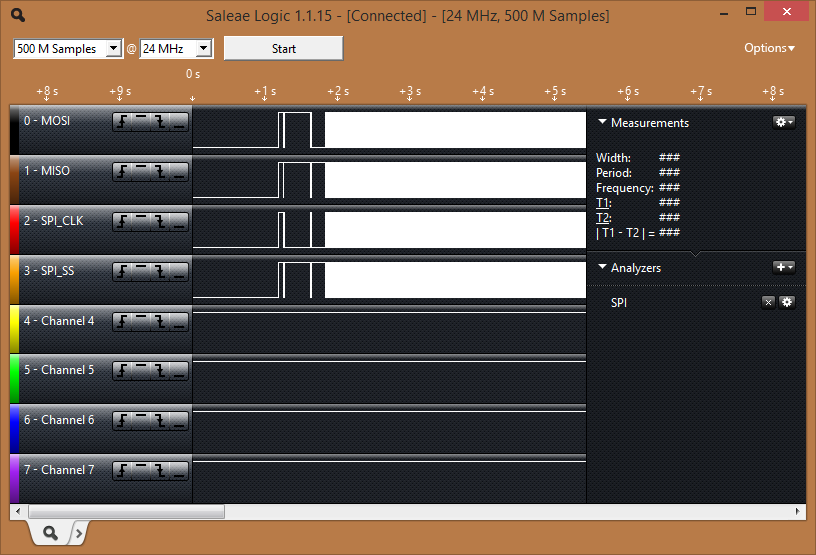Maximize the Saleae Logic window
The image size is (816, 555).
point(751,11)
